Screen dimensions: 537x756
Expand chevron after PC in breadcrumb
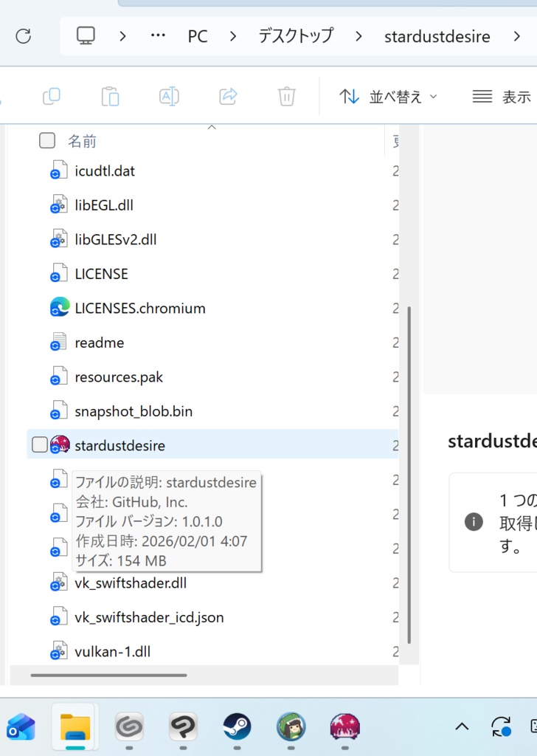[233, 36]
